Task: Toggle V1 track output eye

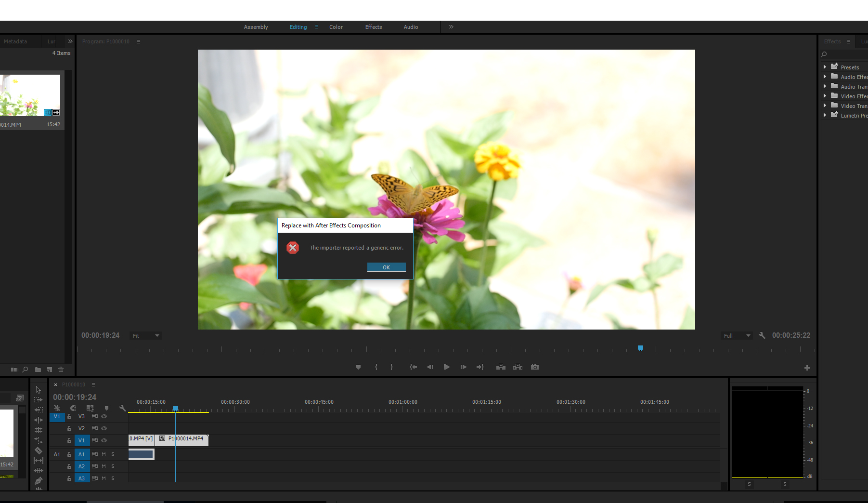Action: pyautogui.click(x=104, y=440)
